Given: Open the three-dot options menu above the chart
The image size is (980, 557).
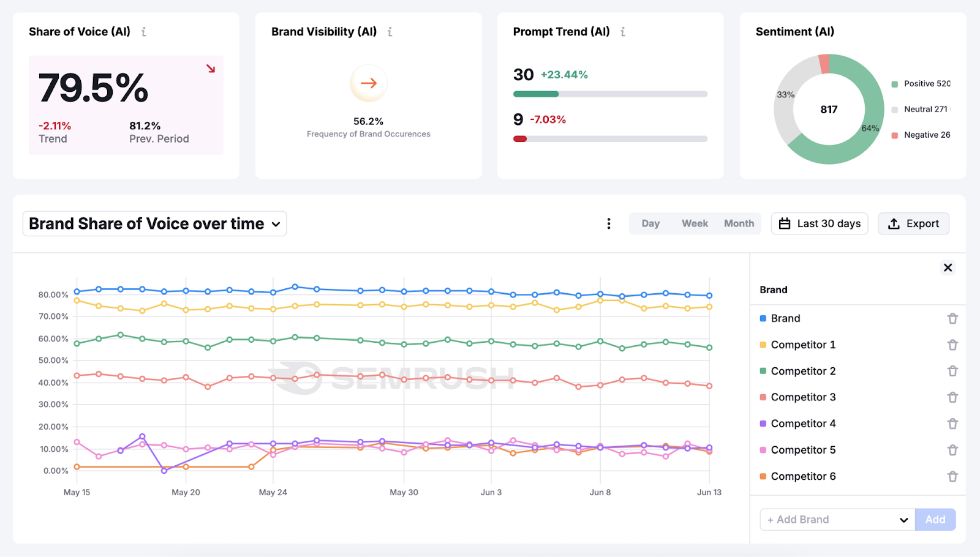Looking at the screenshot, I should click(x=608, y=223).
